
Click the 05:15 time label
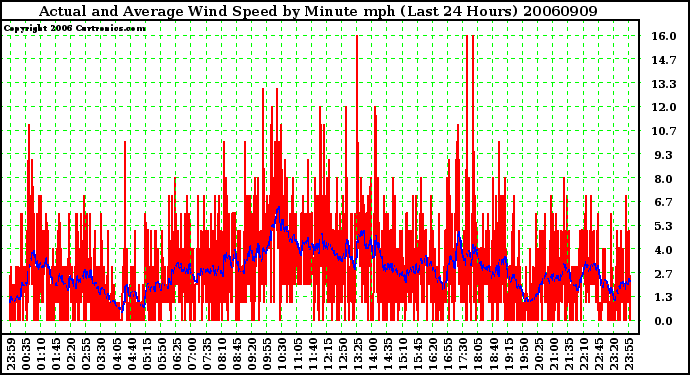[146, 354]
